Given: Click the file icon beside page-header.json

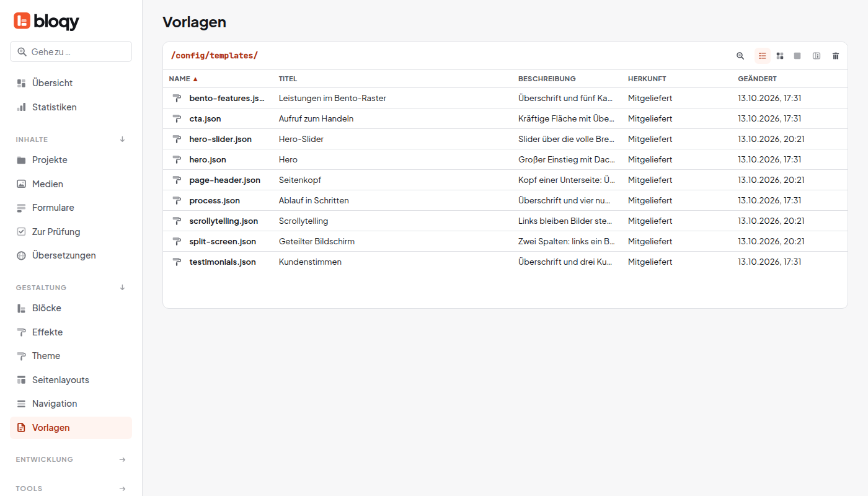Looking at the screenshot, I should (177, 180).
